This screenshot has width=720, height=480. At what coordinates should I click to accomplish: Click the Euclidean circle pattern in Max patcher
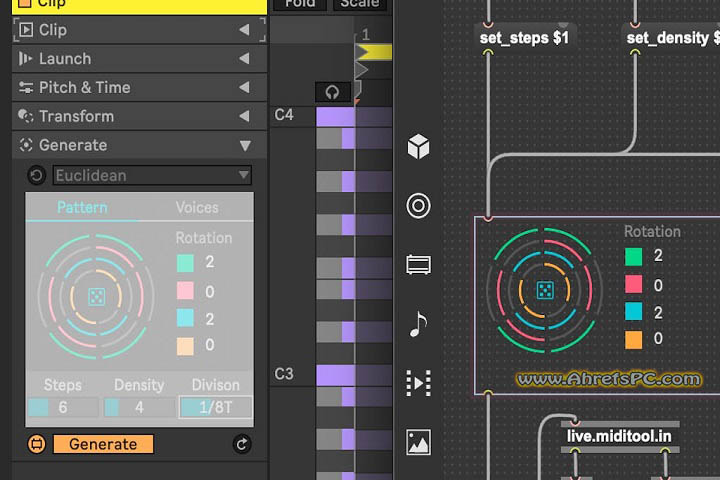tap(545, 290)
